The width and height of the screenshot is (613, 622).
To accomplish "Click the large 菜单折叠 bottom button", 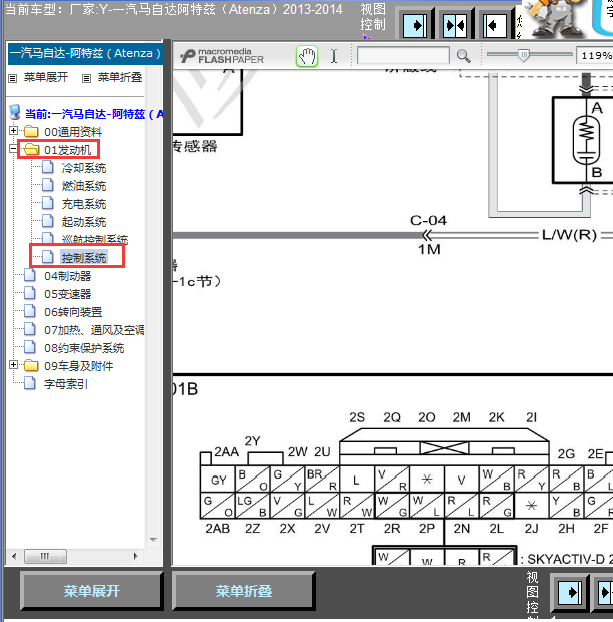I will 244,591.
